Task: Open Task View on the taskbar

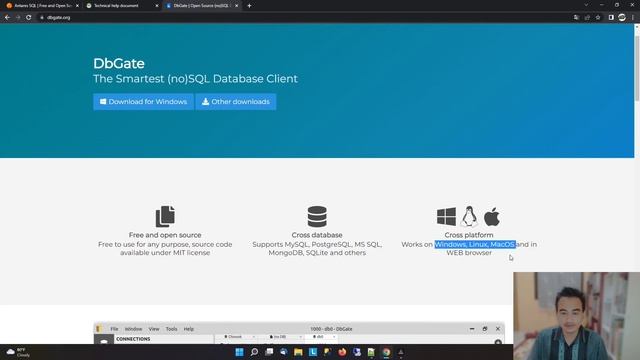Action: point(269,352)
